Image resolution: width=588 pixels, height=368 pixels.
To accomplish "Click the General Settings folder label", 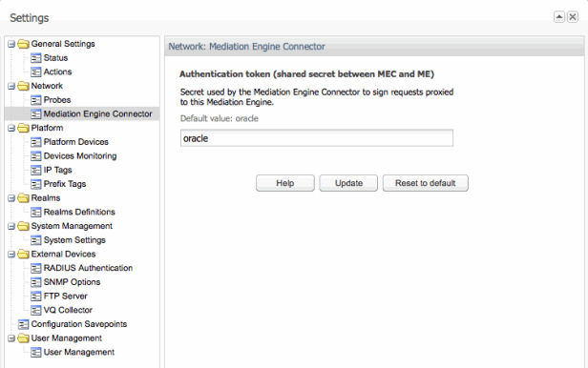I will tap(63, 44).
